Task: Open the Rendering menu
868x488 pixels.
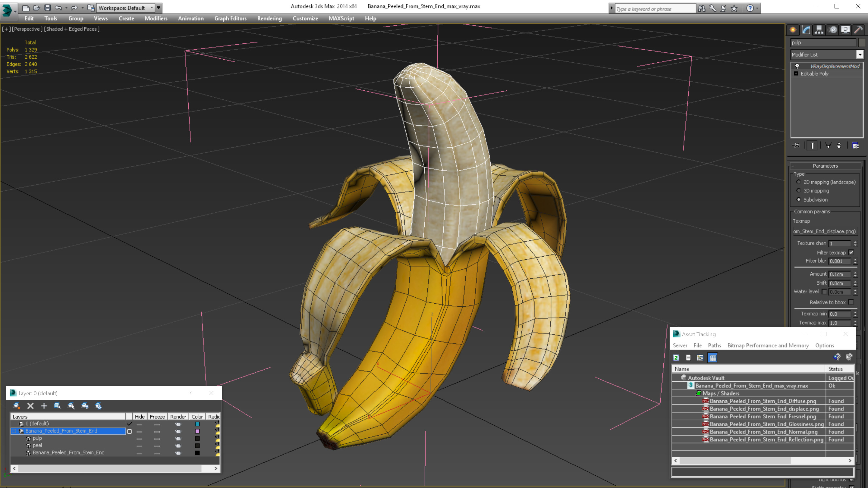Action: (269, 18)
